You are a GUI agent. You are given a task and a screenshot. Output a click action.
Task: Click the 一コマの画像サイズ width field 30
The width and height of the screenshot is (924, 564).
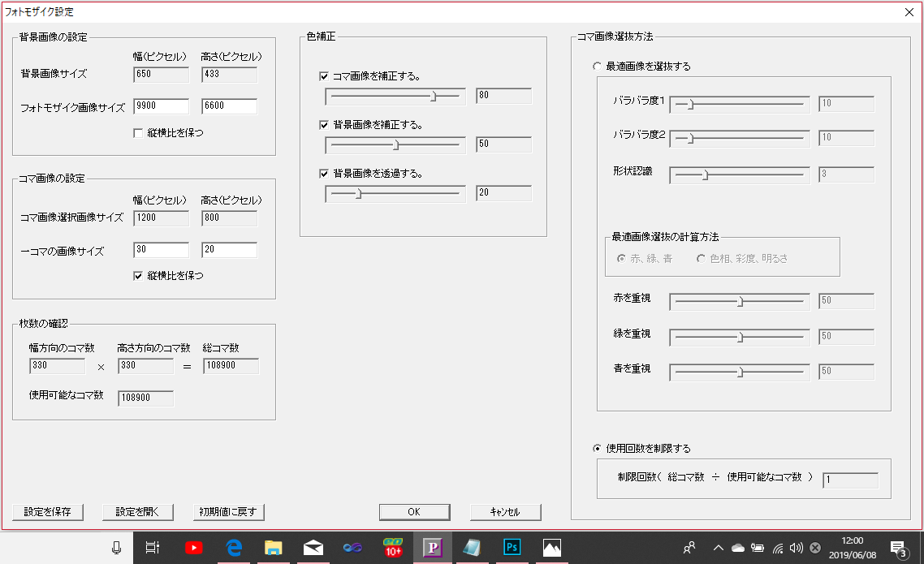pyautogui.click(x=162, y=250)
